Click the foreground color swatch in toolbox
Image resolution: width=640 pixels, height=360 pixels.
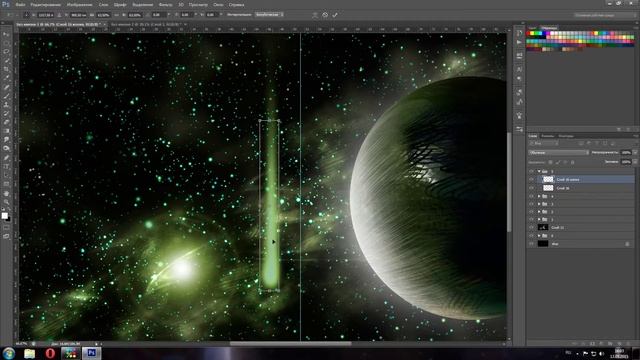(4, 215)
